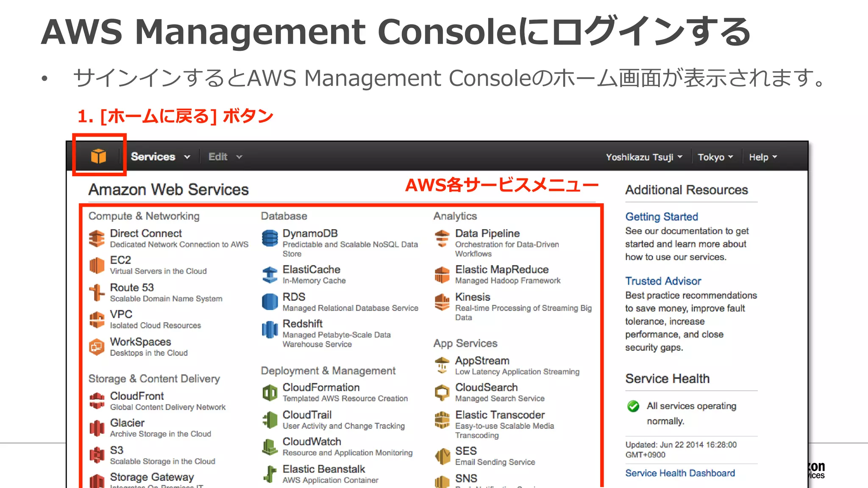868x488 pixels.
Task: Open the CloudFront service icon
Action: click(x=97, y=401)
